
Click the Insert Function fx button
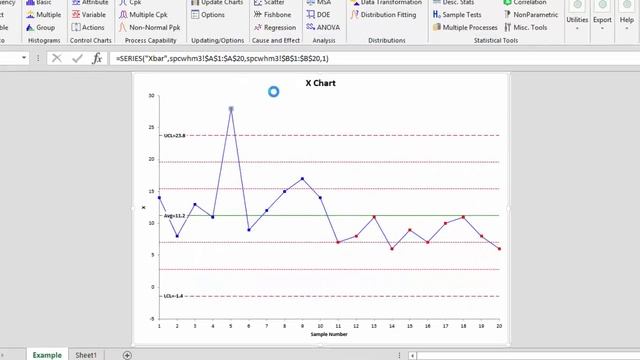point(97,58)
